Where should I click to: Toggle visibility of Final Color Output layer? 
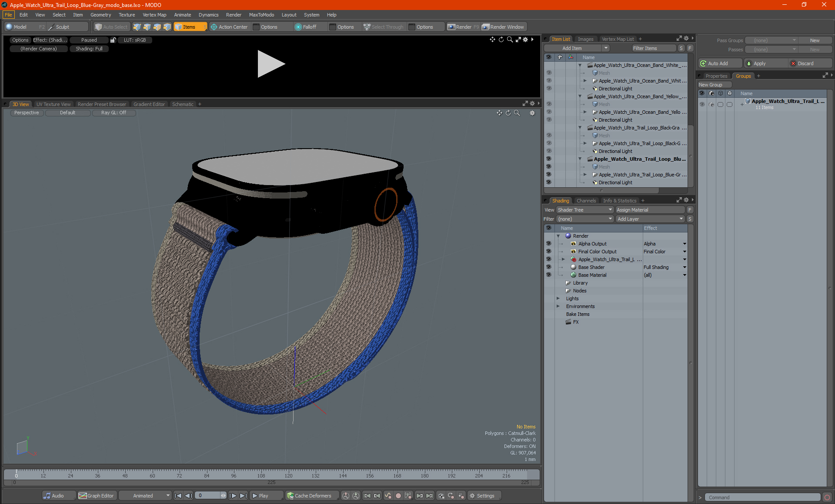point(549,252)
